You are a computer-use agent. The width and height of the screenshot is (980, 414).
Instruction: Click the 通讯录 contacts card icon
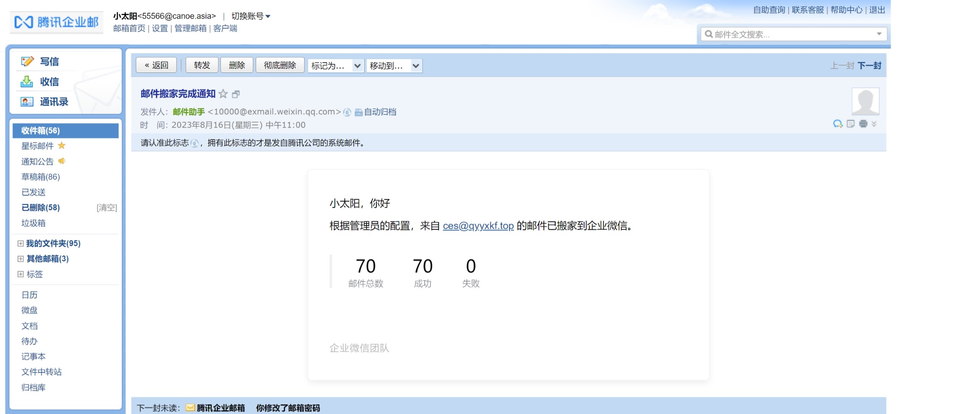click(x=27, y=102)
